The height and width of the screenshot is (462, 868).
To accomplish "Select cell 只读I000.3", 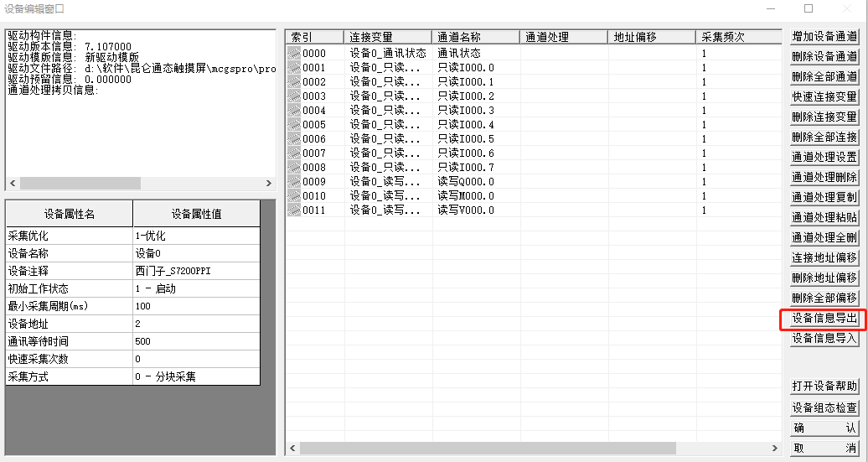I will [466, 110].
